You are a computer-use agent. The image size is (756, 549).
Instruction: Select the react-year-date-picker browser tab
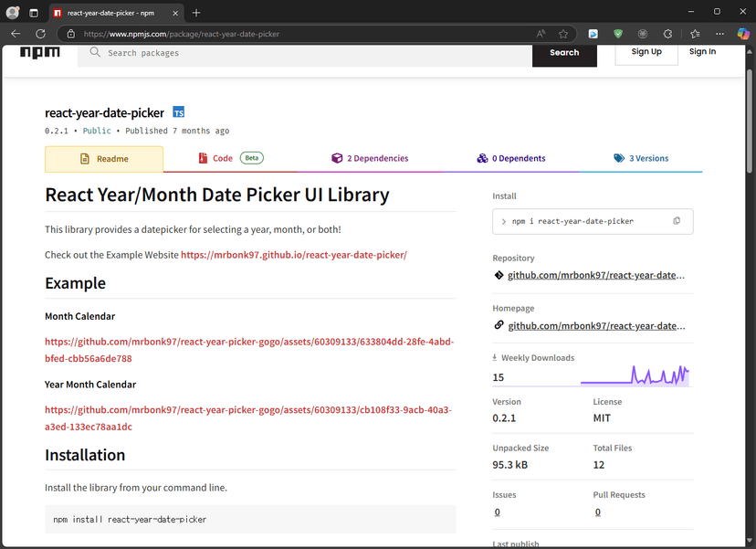(116, 13)
